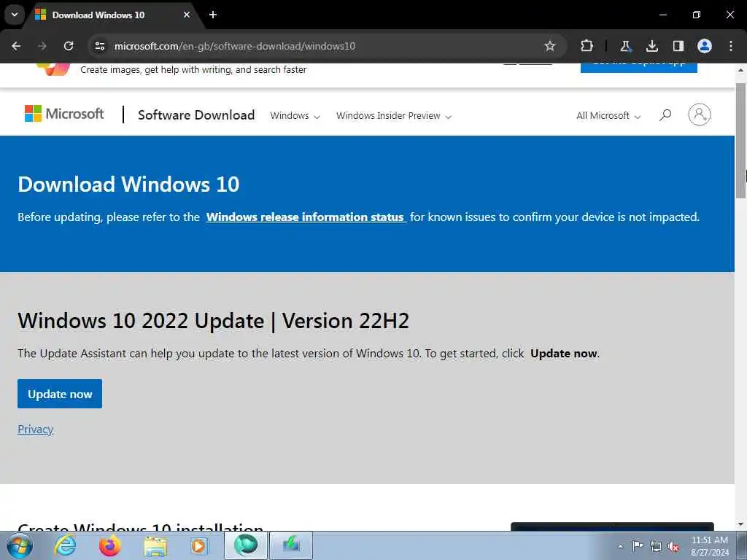This screenshot has height=560, width=747.
Task: Open Windows release information status link
Action: 306,217
